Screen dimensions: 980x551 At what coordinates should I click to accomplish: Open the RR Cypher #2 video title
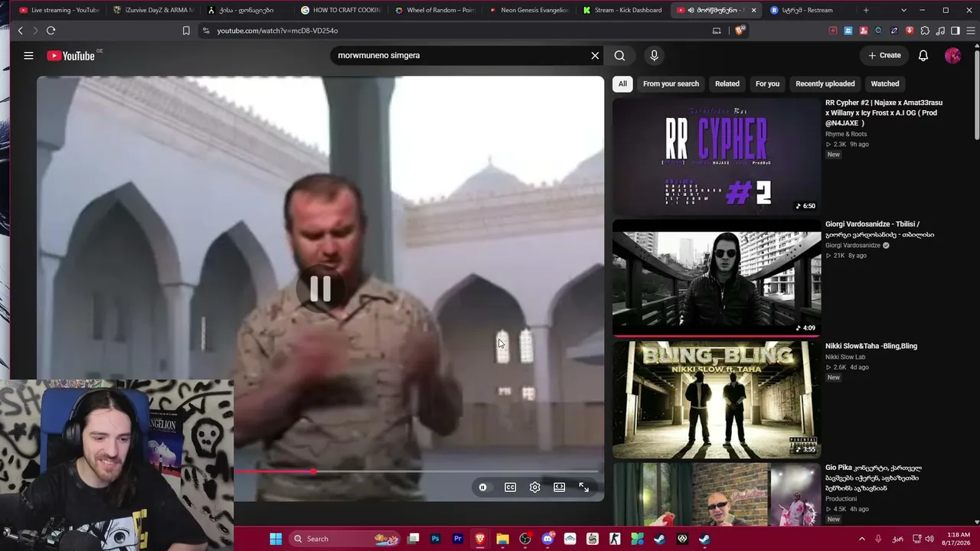[x=884, y=112]
